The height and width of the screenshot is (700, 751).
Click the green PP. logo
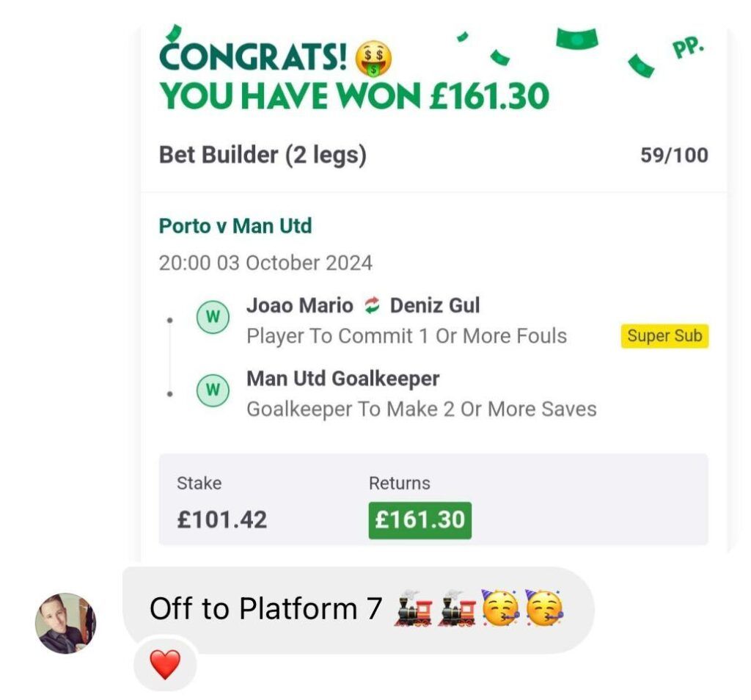[x=687, y=50]
